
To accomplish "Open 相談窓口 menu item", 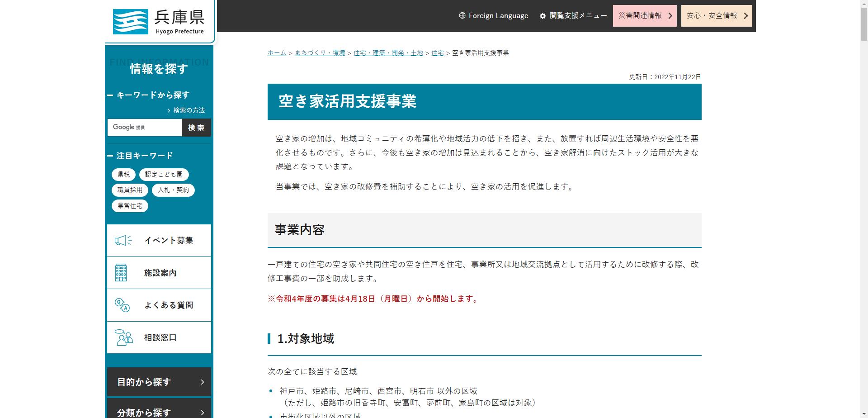I will pyautogui.click(x=159, y=337).
